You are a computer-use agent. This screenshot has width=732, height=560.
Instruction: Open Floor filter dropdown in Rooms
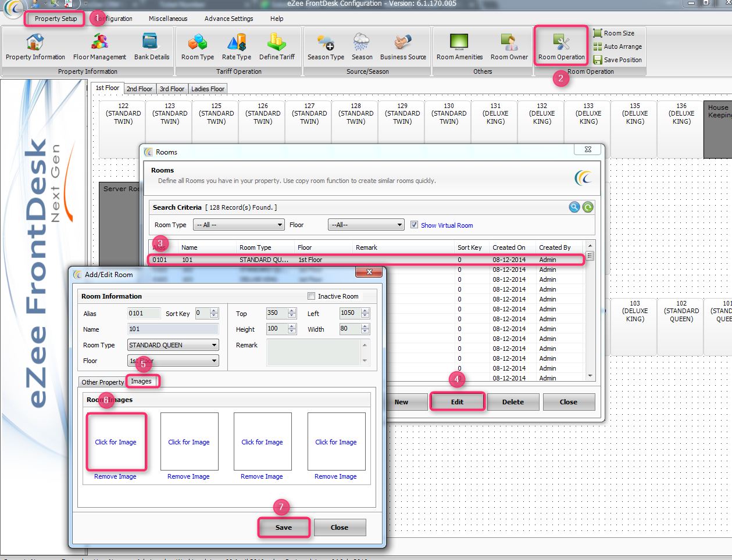click(366, 225)
